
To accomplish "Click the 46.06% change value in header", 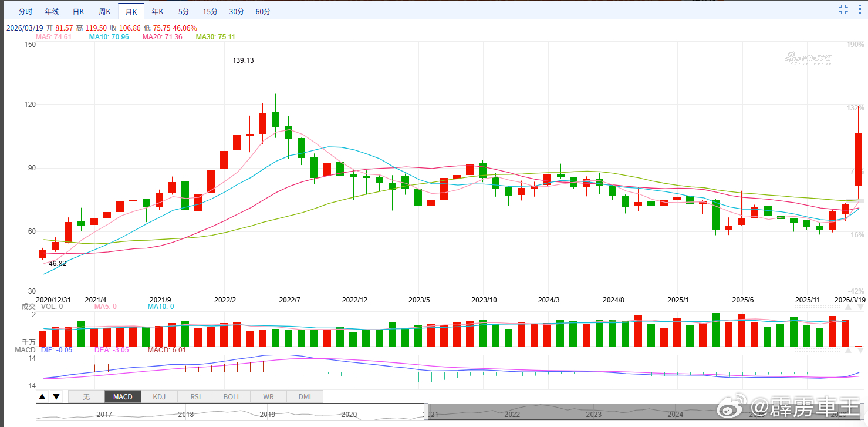I will coord(184,28).
